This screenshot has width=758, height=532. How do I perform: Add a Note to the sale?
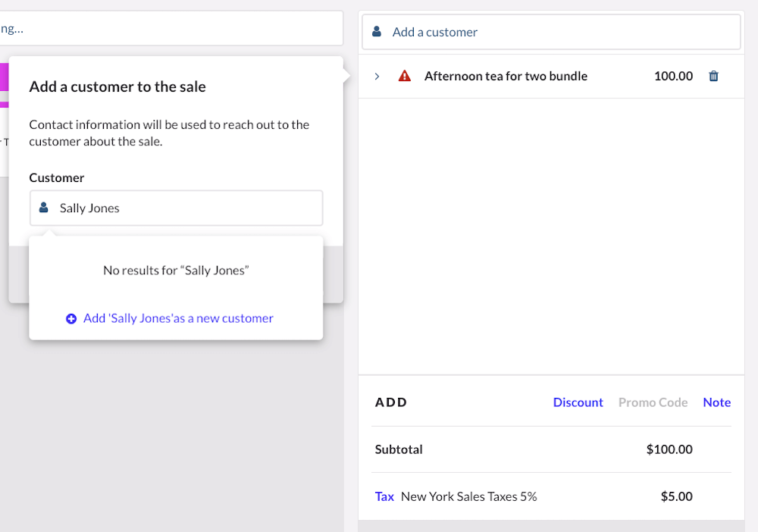(716, 402)
